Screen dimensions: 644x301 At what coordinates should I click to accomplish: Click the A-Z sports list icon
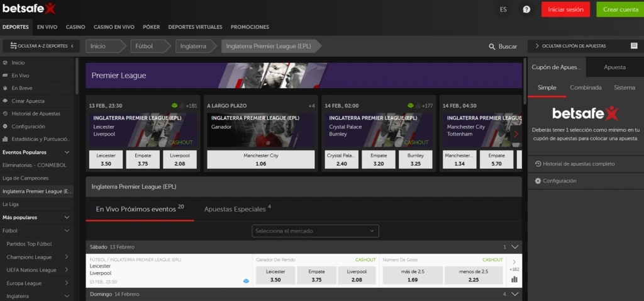(x=13, y=45)
